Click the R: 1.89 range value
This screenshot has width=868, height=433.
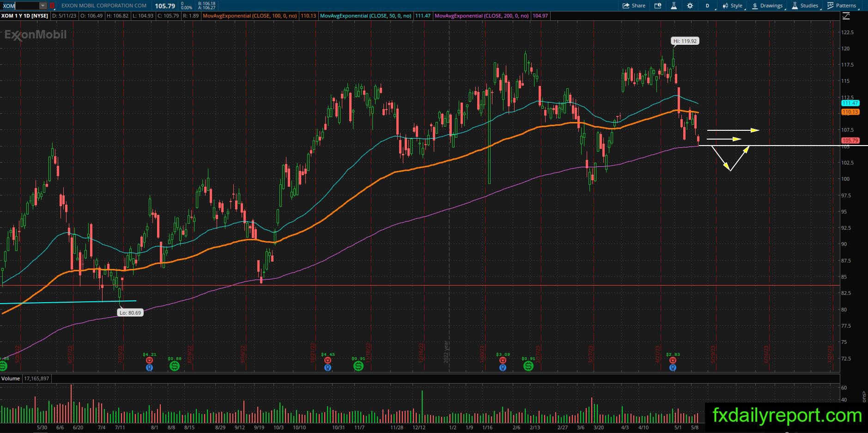pyautogui.click(x=191, y=16)
